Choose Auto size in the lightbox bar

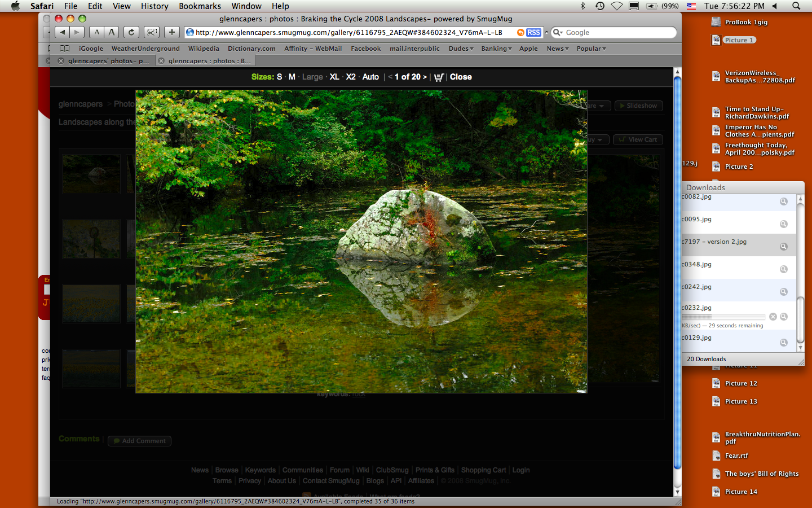(x=370, y=77)
